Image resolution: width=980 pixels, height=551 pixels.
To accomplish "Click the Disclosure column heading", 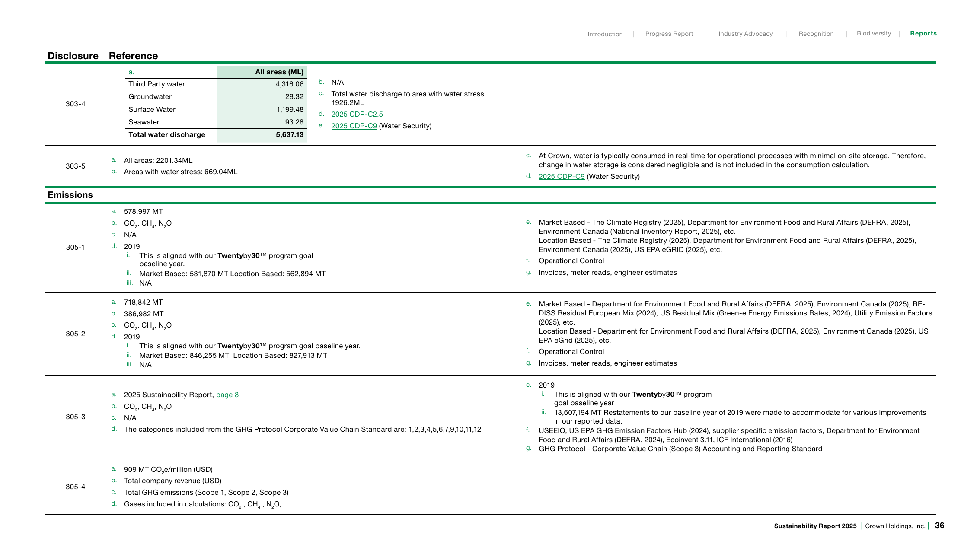I will pos(73,56).
